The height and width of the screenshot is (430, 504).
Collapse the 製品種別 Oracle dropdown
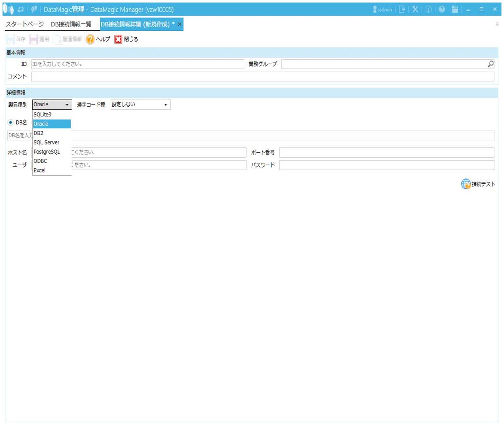click(x=67, y=105)
